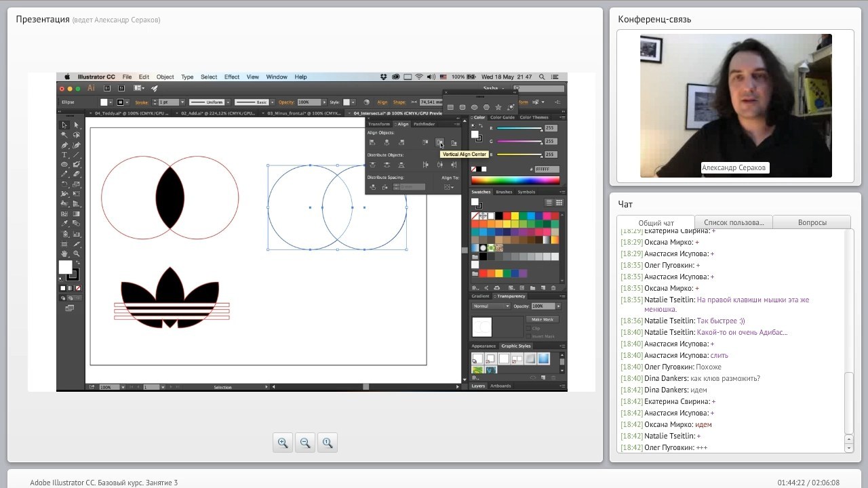Open the Uniform width profile dropdown
Screen dimensions: 868x488
pos(228,102)
